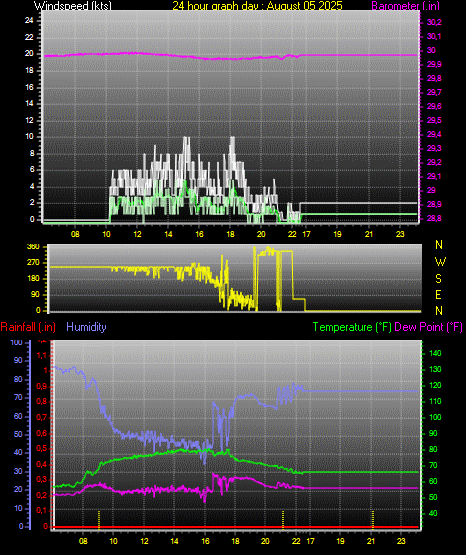Click the "6" windspeed axis value
The width and height of the screenshot is (466, 555).
32,170
